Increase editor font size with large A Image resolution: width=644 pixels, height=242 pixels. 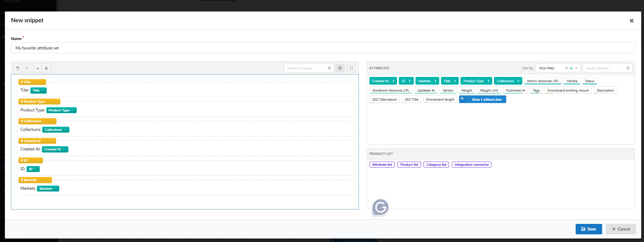pyautogui.click(x=46, y=68)
